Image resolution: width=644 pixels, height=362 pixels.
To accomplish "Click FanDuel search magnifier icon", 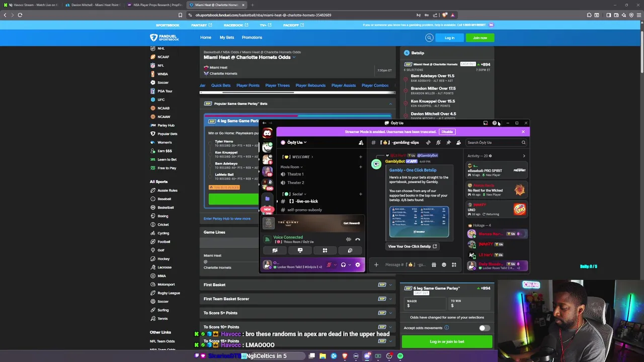I will coord(429,38).
